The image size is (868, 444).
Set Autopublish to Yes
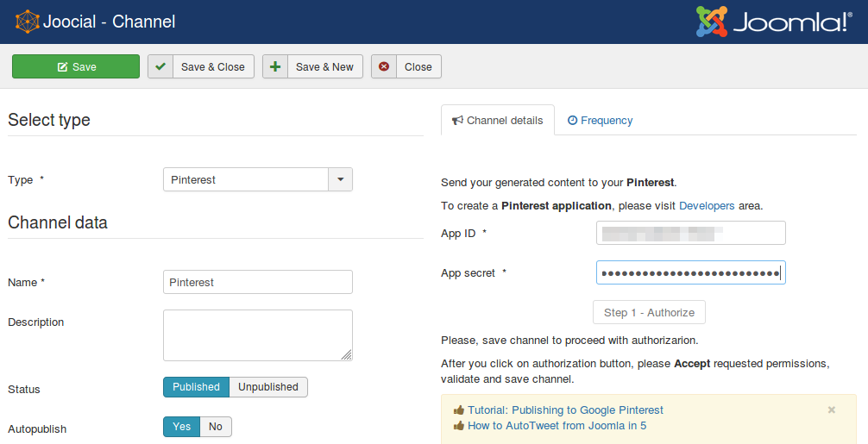point(181,427)
